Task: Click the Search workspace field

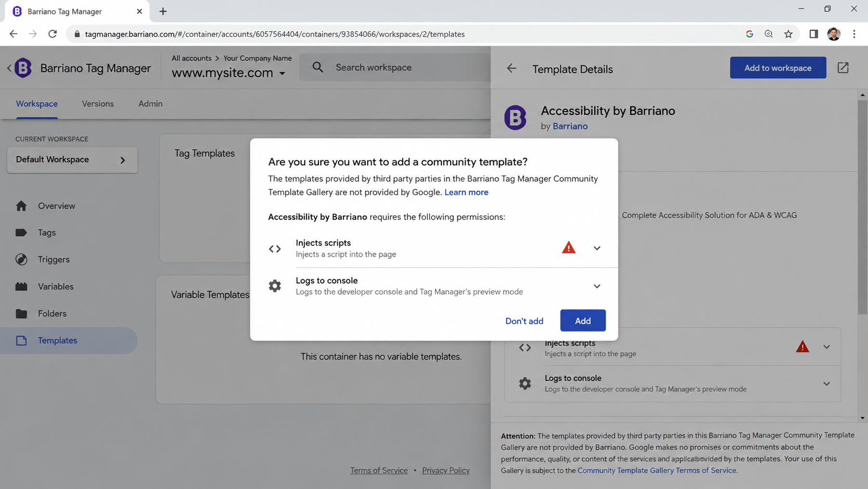Action: 395,68
